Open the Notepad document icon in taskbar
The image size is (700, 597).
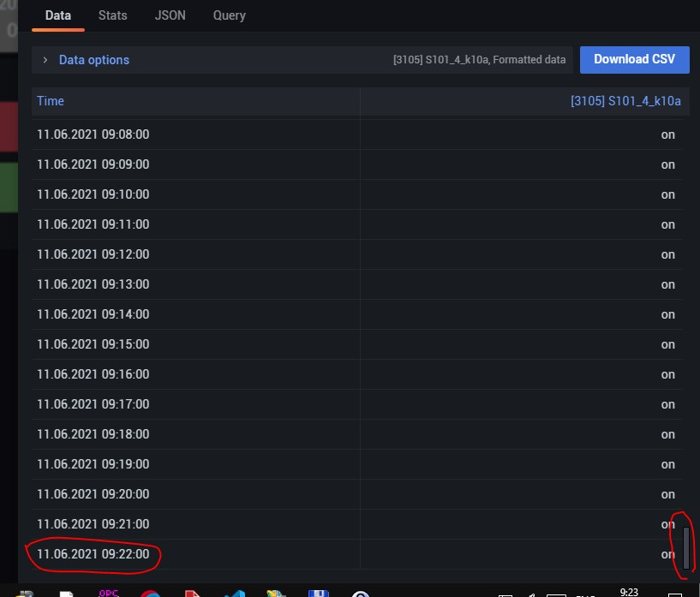66,593
